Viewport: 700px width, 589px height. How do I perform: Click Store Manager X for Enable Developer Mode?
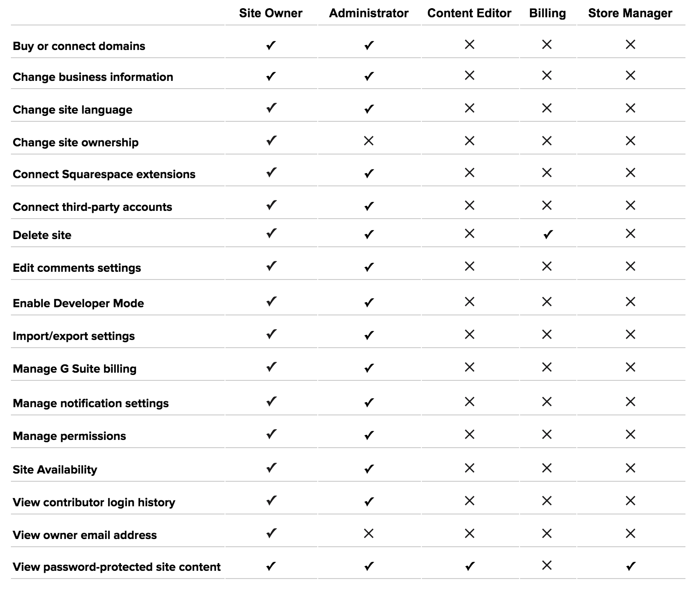click(x=630, y=302)
